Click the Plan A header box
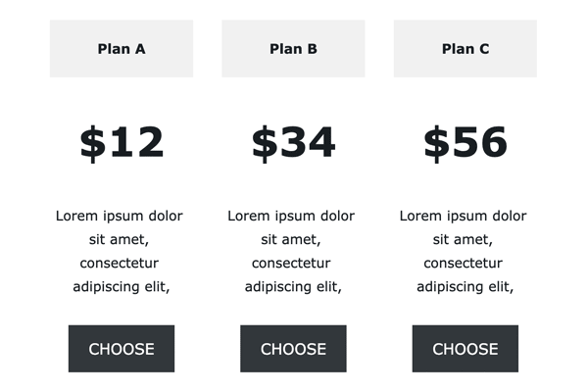The width and height of the screenshot is (588, 392). click(x=122, y=49)
